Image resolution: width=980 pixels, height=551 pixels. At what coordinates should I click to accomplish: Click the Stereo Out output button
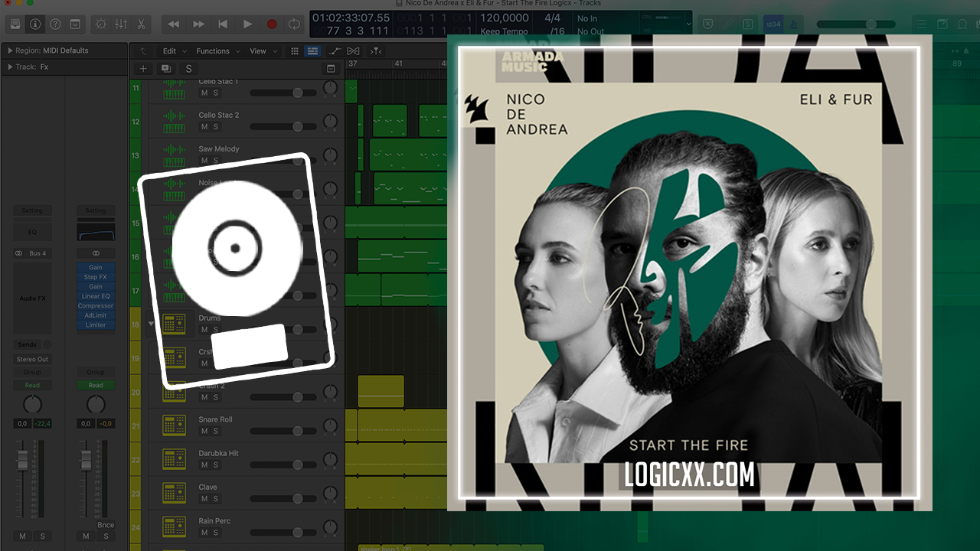pyautogui.click(x=32, y=360)
